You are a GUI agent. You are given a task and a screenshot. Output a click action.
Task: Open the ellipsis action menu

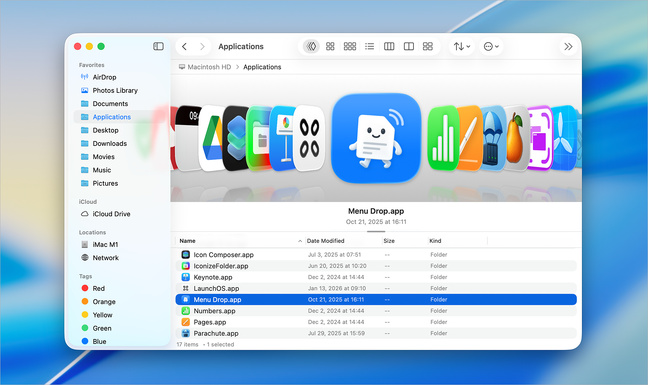(491, 46)
